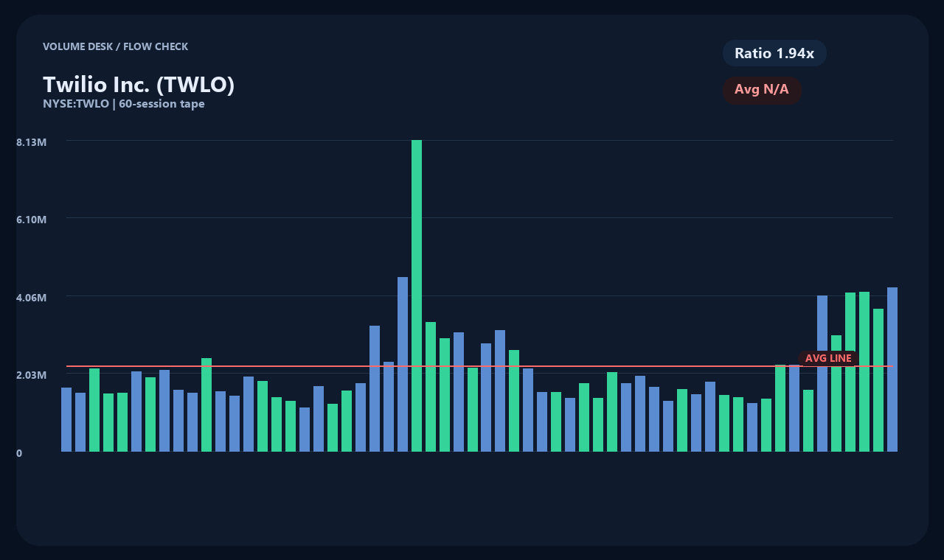Click the Ratio 1.94x badge
The width and height of the screenshot is (944, 560).
click(x=774, y=53)
